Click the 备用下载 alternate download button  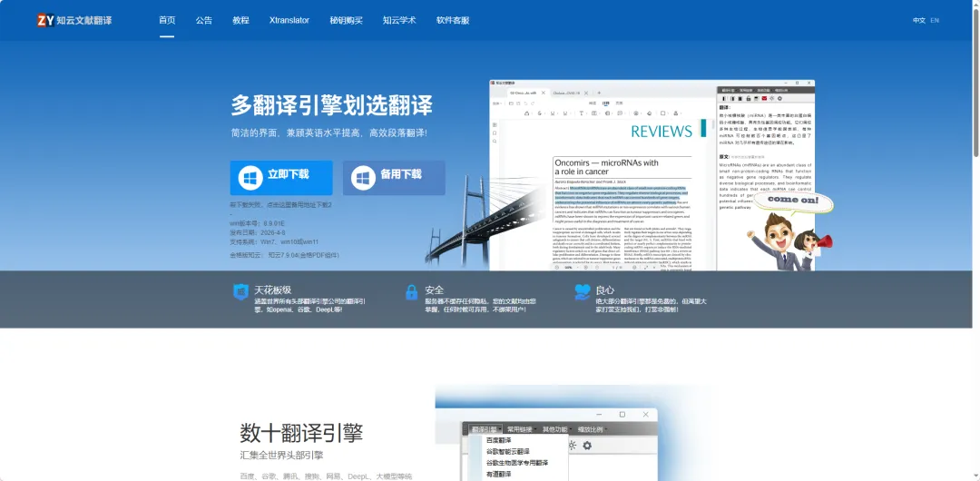(x=394, y=178)
